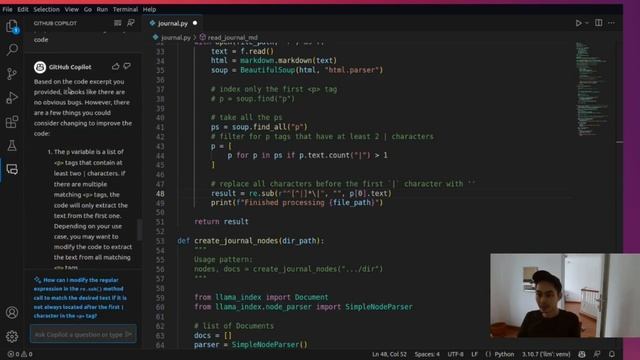Split the editor to the right
Image resolution: width=640 pixels, height=360 pixels.
[x=598, y=23]
